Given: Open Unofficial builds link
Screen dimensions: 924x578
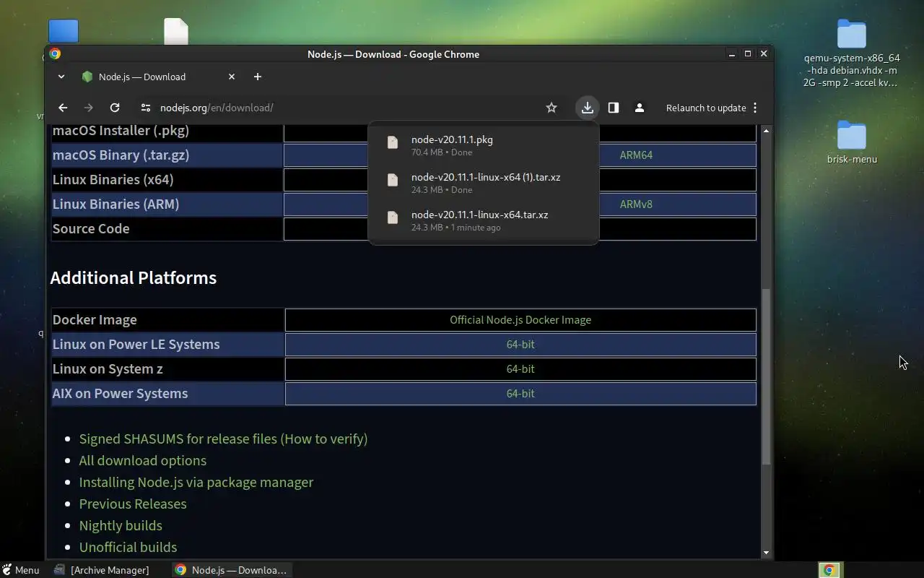Looking at the screenshot, I should [128, 547].
